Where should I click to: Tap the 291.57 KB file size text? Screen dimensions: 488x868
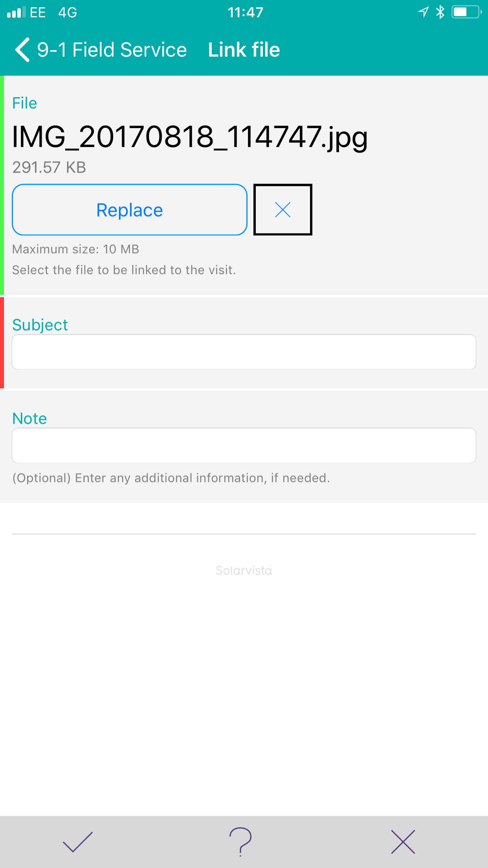pos(49,167)
